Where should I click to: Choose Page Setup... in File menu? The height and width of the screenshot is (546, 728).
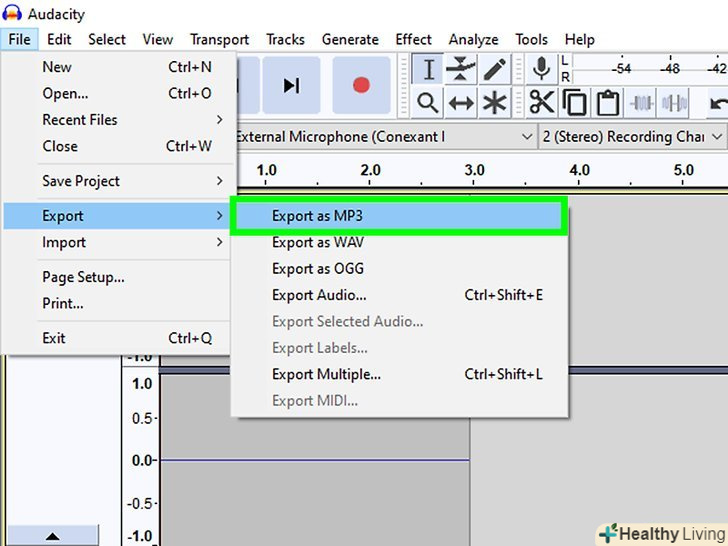click(117, 277)
